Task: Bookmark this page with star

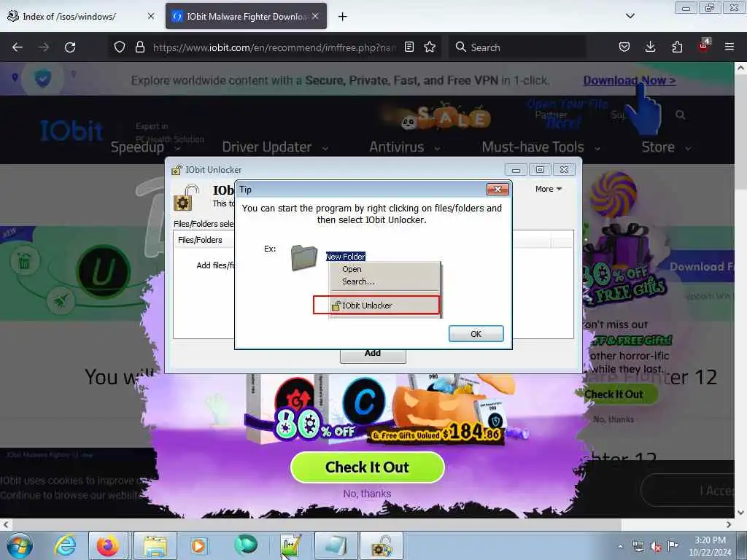Action: pyautogui.click(x=430, y=47)
